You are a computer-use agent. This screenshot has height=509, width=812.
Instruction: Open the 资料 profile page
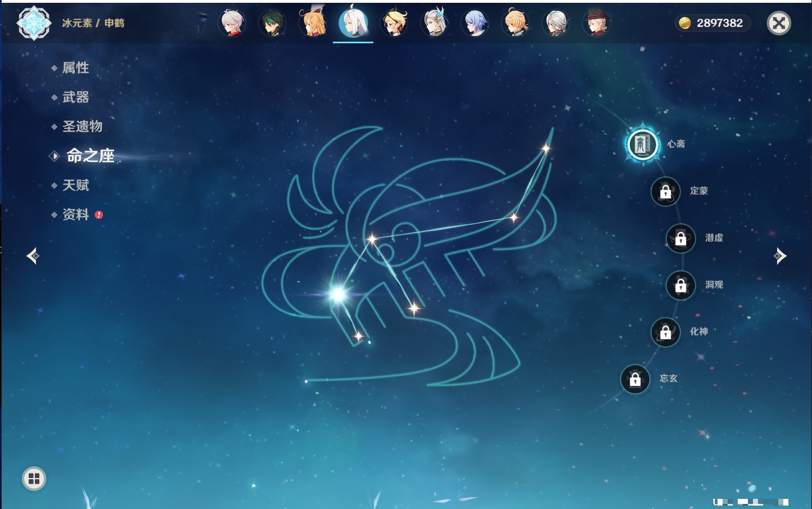(x=75, y=214)
